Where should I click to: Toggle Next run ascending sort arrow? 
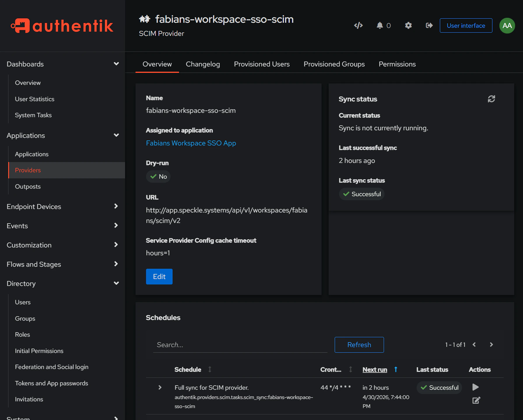coord(396,370)
